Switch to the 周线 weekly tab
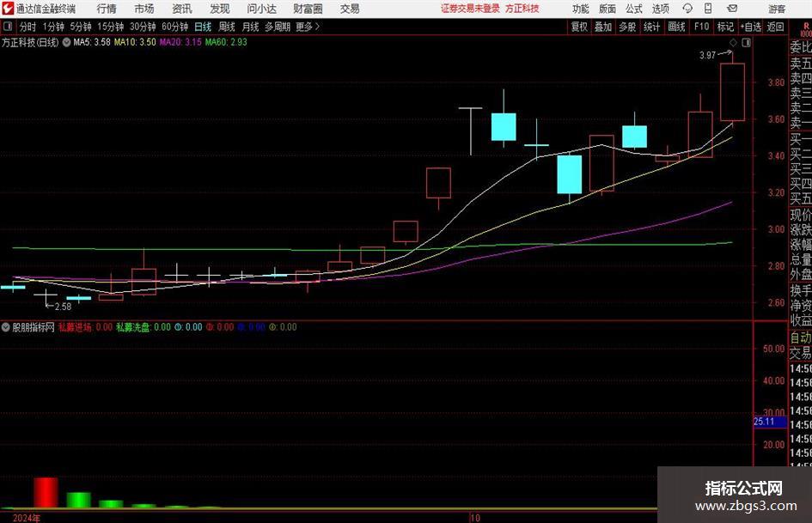The image size is (812, 523). pyautogui.click(x=226, y=27)
